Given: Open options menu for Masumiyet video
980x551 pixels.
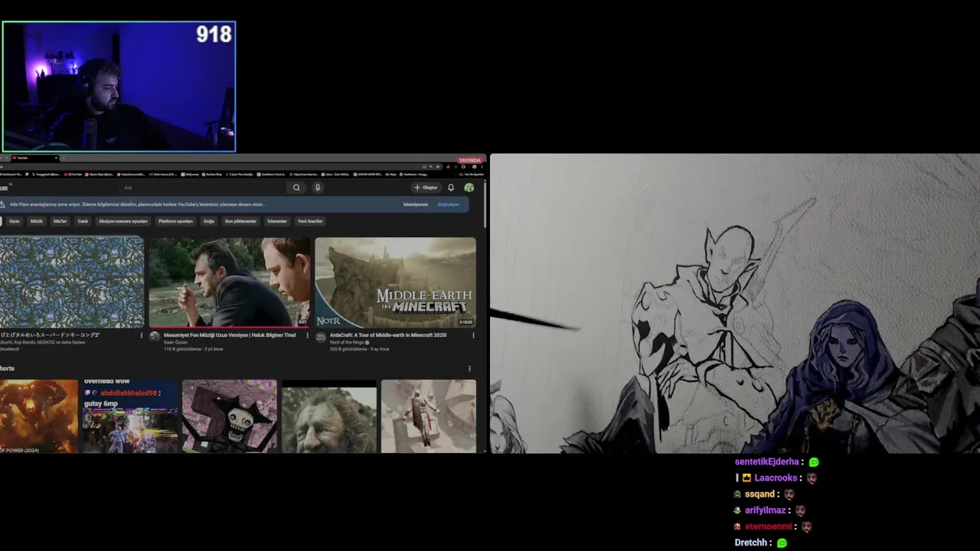Looking at the screenshot, I should (x=307, y=335).
